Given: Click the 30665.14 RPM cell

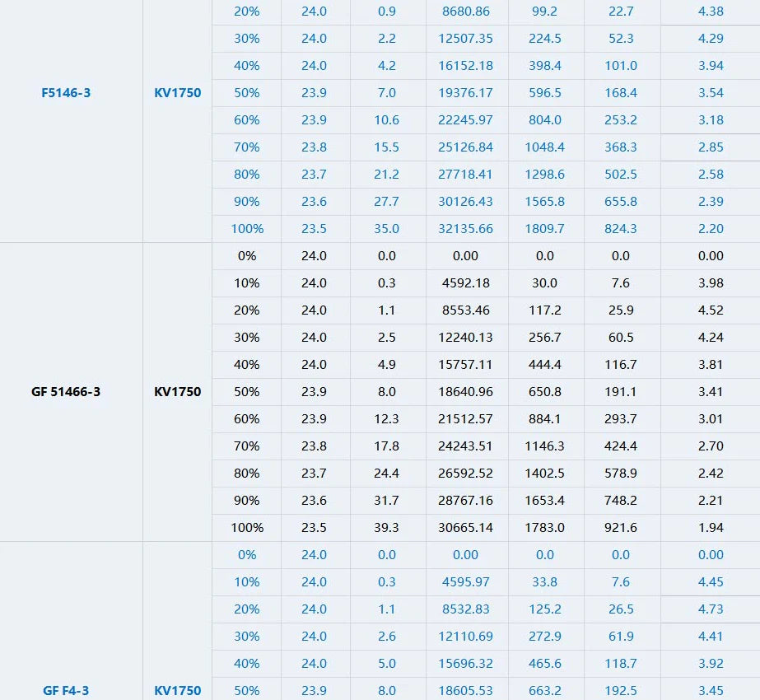Looking at the screenshot, I should [x=465, y=528].
